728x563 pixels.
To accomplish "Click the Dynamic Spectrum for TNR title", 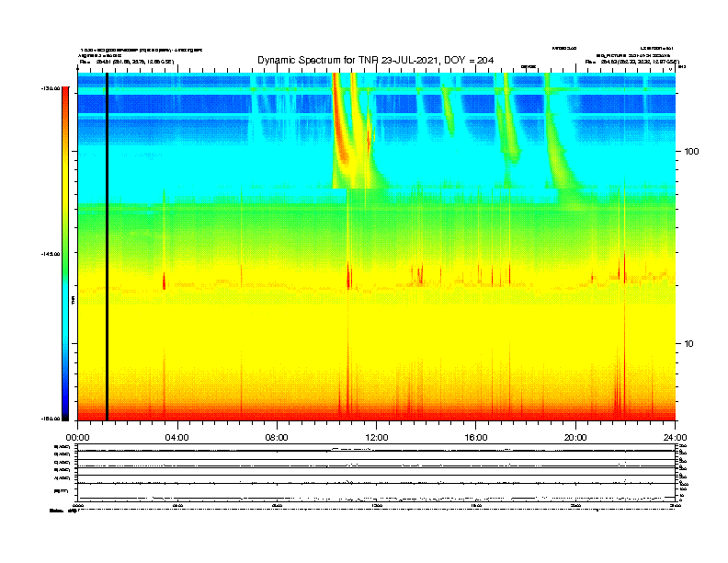I will tap(375, 60).
